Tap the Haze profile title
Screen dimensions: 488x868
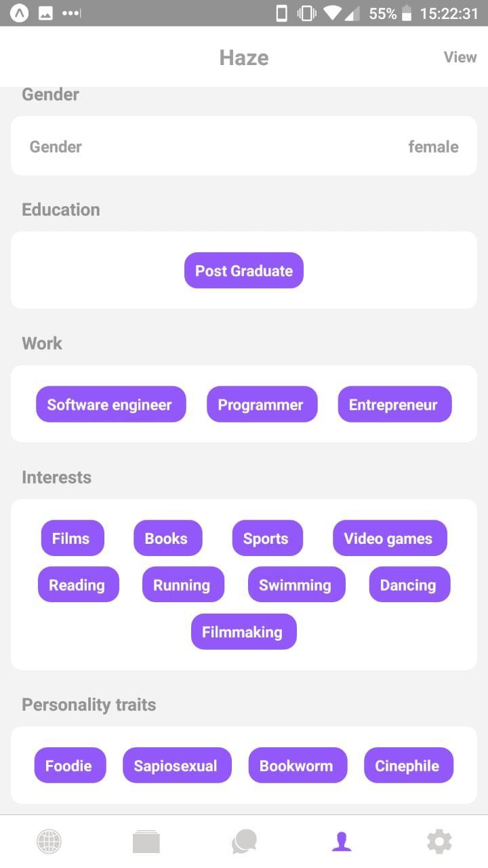pyautogui.click(x=244, y=58)
